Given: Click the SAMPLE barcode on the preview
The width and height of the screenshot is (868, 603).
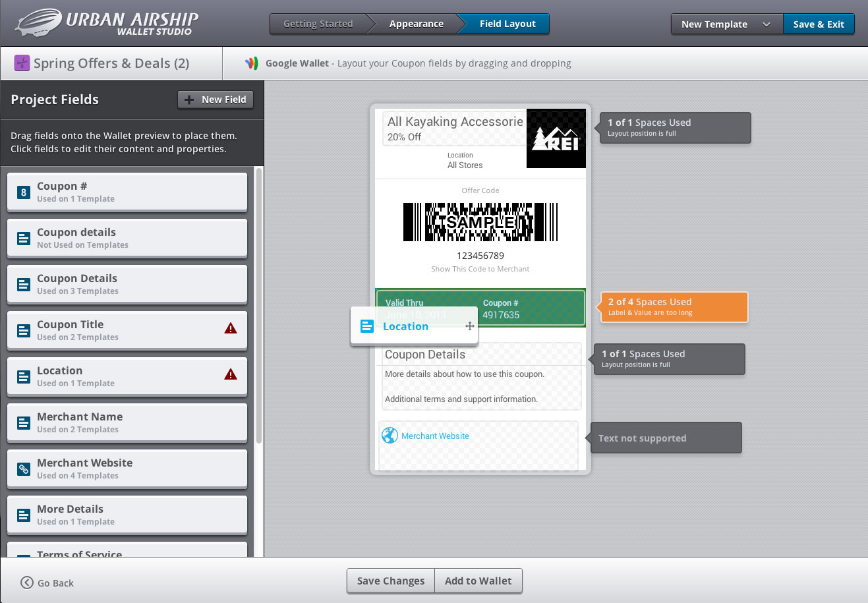Looking at the screenshot, I should 480,222.
